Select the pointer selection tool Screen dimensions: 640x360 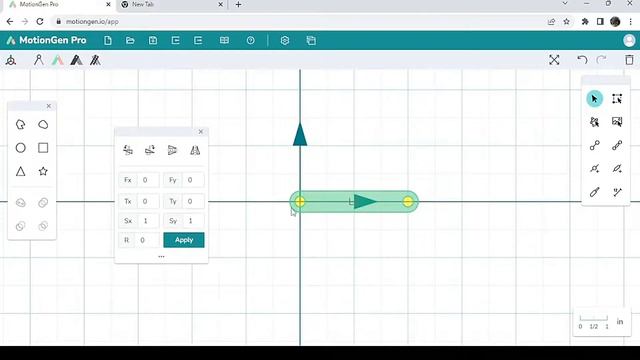pos(595,99)
